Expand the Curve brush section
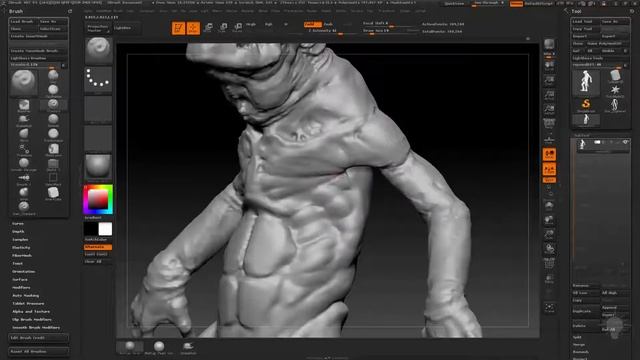640x360 pixels. point(18,224)
